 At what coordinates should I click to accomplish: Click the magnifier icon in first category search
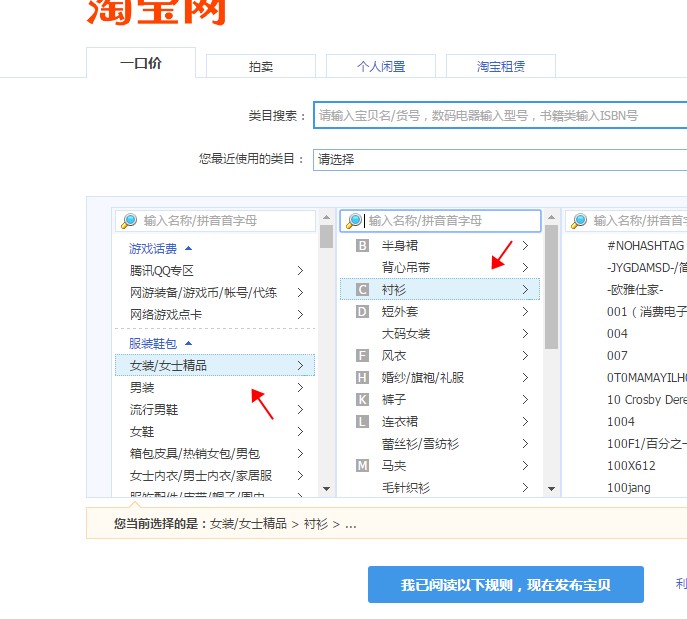129,221
